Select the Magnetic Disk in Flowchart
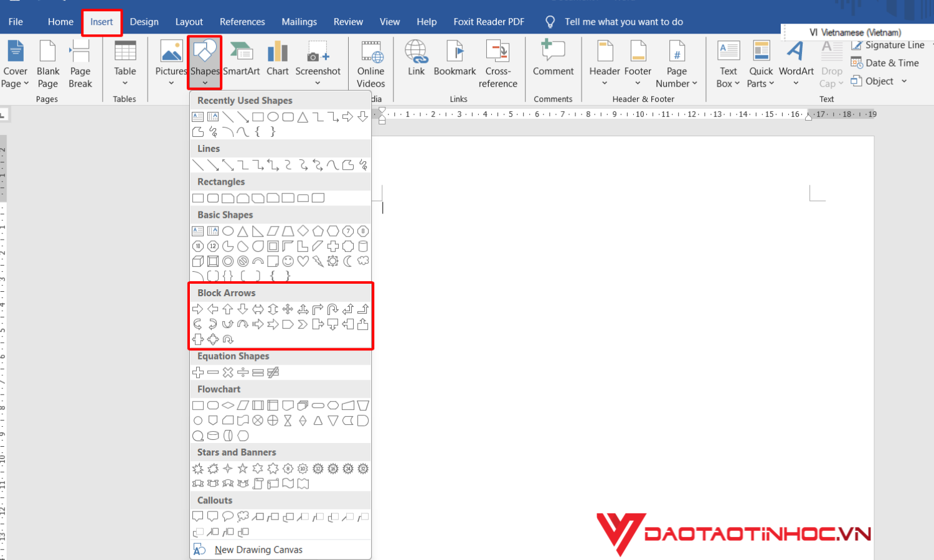Viewport: 934px width, 560px height. pyautogui.click(x=213, y=436)
